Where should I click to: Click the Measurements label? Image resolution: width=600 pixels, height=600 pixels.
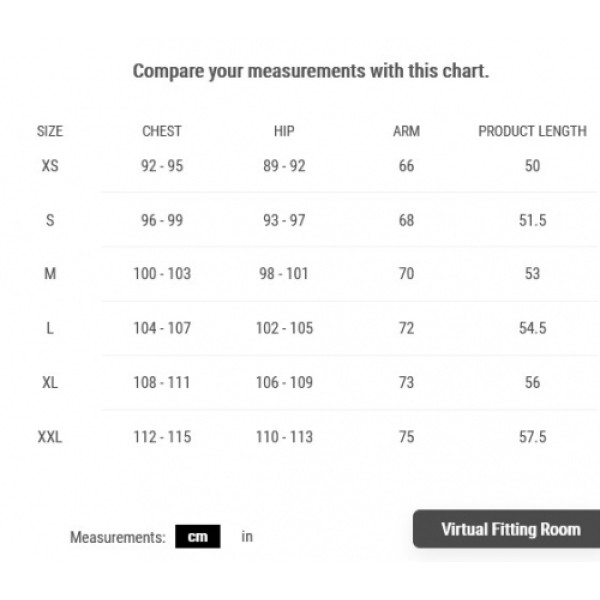tap(117, 537)
